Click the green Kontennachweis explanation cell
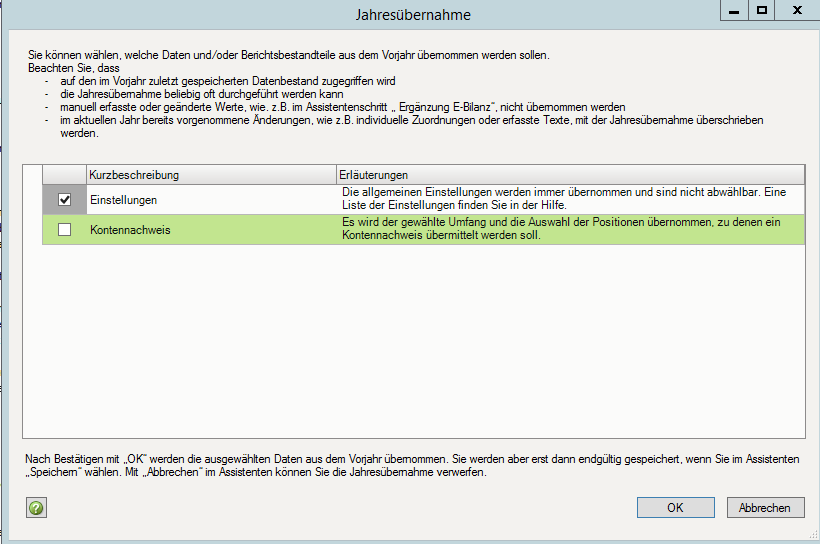Viewport: 820px width, 544px height. tap(570, 229)
